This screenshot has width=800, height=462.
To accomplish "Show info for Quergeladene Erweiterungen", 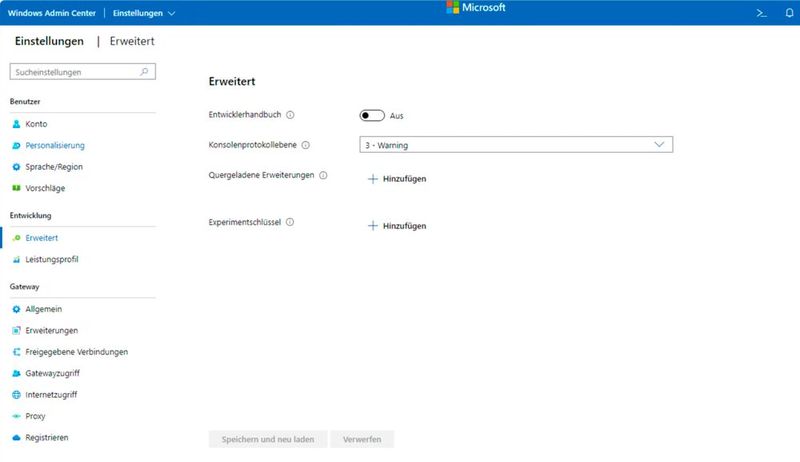I will click(323, 175).
